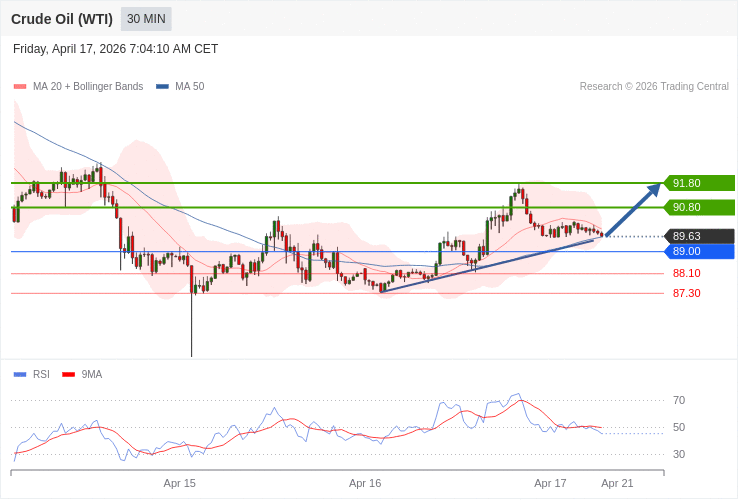
Task: Toggle the MA 20 + Bollinger Bands legend label
Action: pos(88,87)
